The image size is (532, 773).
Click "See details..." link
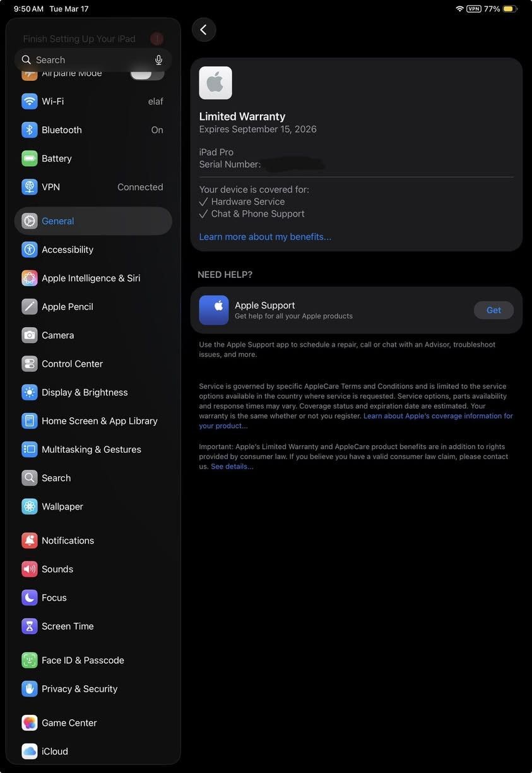tap(232, 467)
